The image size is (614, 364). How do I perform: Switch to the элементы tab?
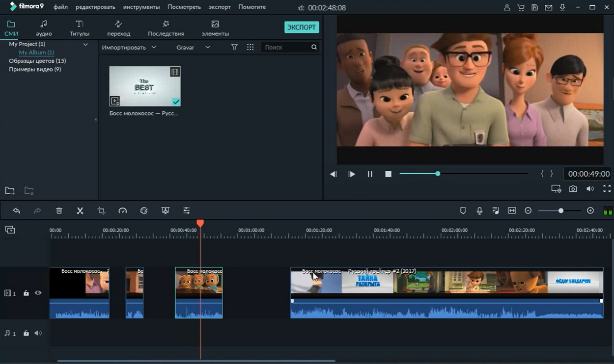(x=215, y=28)
